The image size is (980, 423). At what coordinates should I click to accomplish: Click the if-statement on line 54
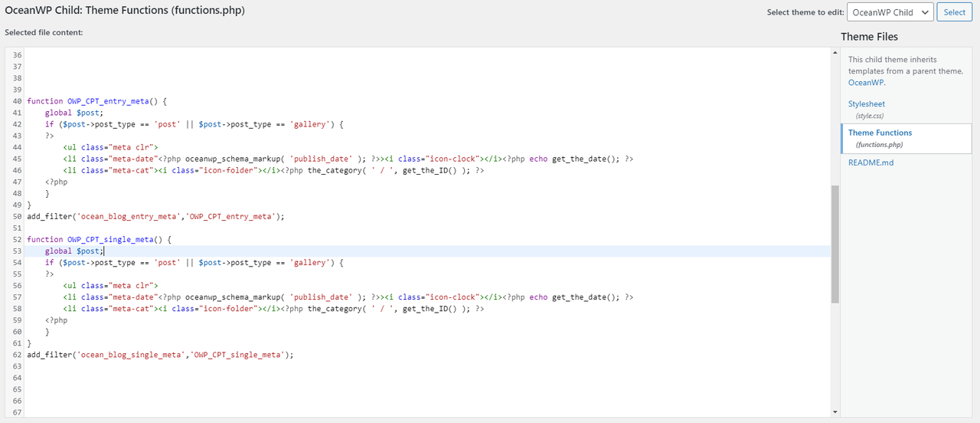click(194, 262)
